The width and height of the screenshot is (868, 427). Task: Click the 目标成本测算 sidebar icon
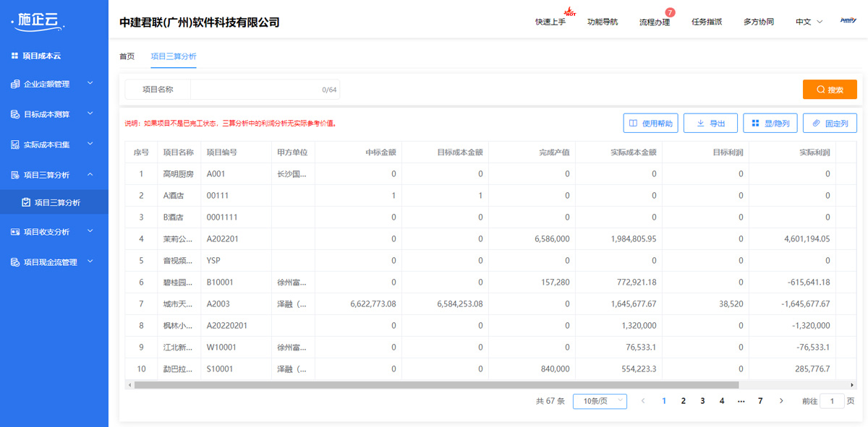coord(15,114)
